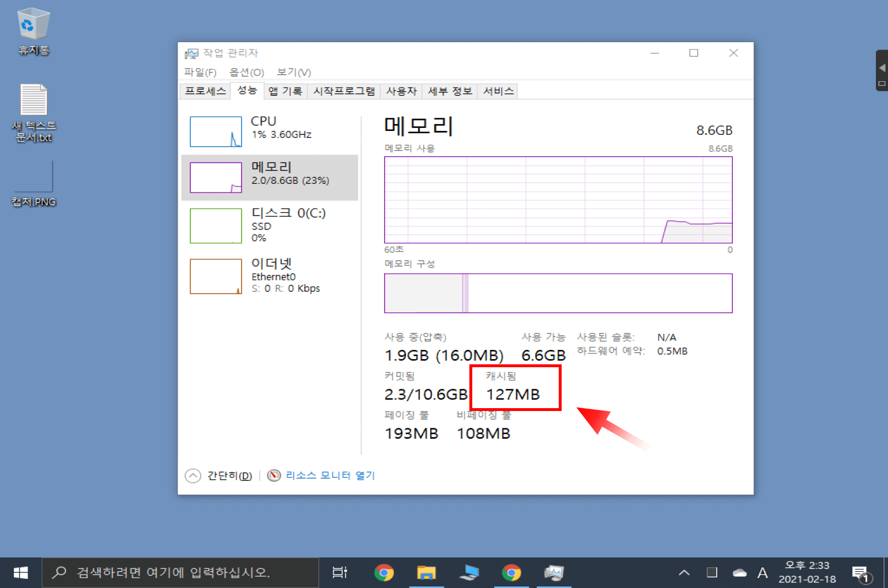Click the tray icon left of OneDrive
The width and height of the screenshot is (888, 588).
(x=712, y=572)
